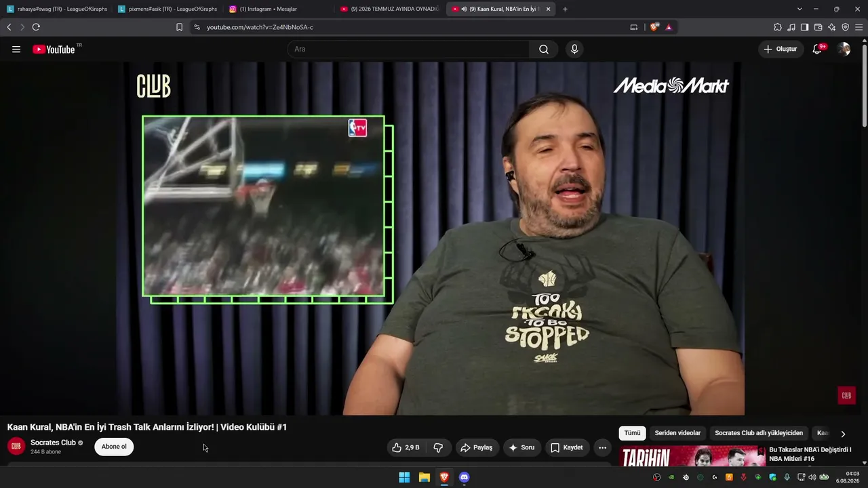Switch to rahasya#swag LeagueOfGraphs tab

point(57,9)
